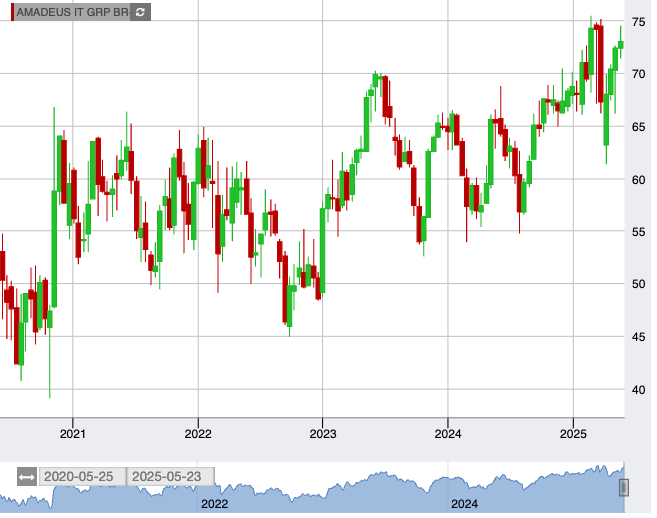Click the 40 price axis label
Screen dimensions: 657x518
(639, 390)
